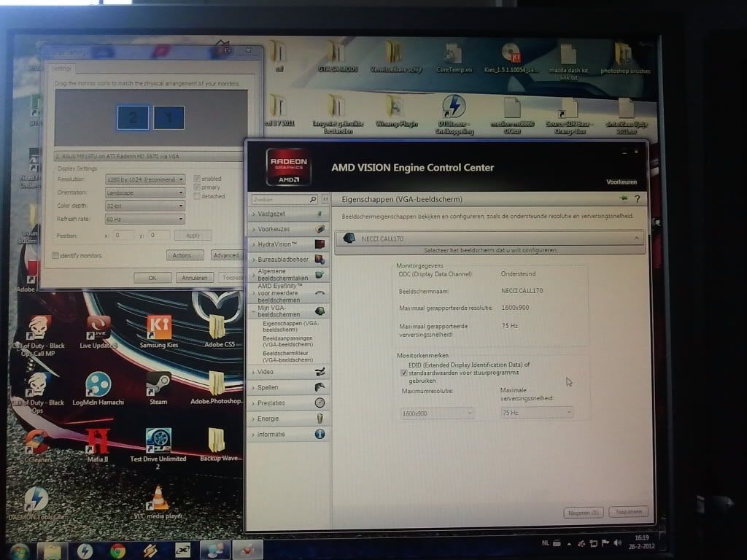
Task: Select Beeldaanpassingen (VGA-beeldscherm) in the sidebar
Action: pyautogui.click(x=287, y=341)
